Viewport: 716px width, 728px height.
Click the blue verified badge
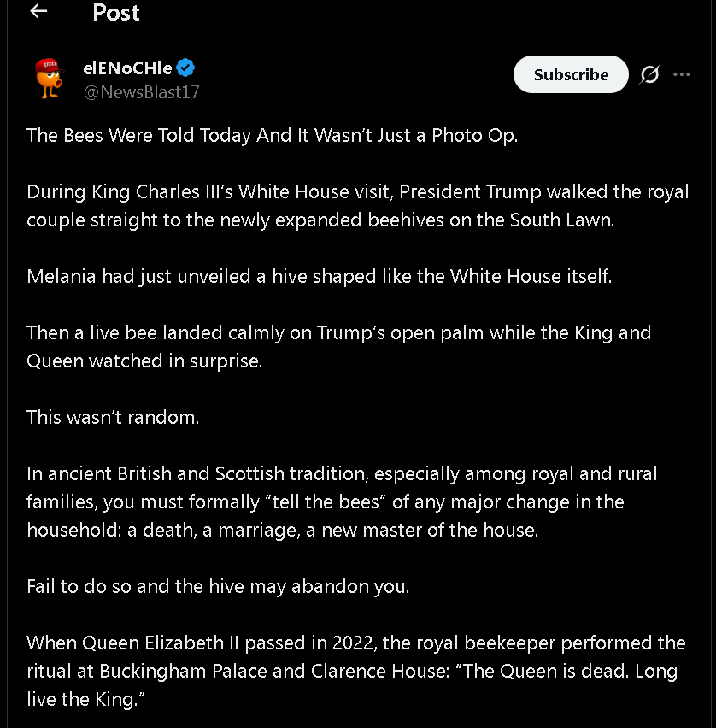click(185, 68)
